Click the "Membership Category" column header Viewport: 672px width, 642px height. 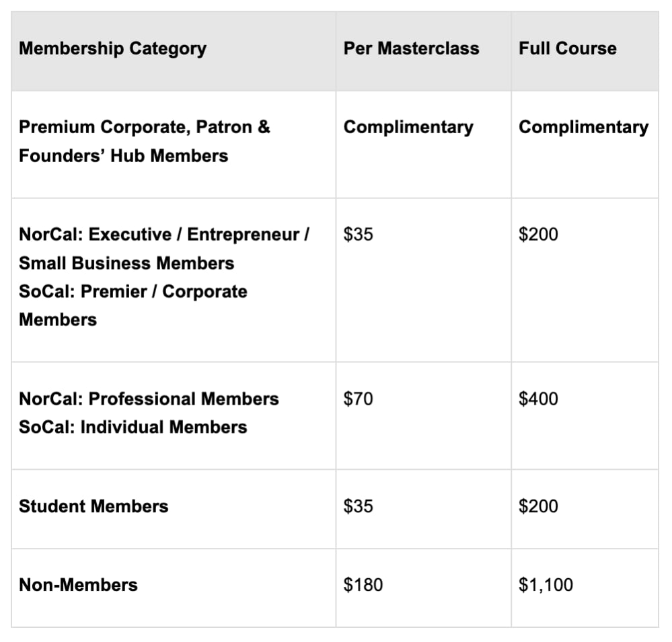[x=112, y=48]
